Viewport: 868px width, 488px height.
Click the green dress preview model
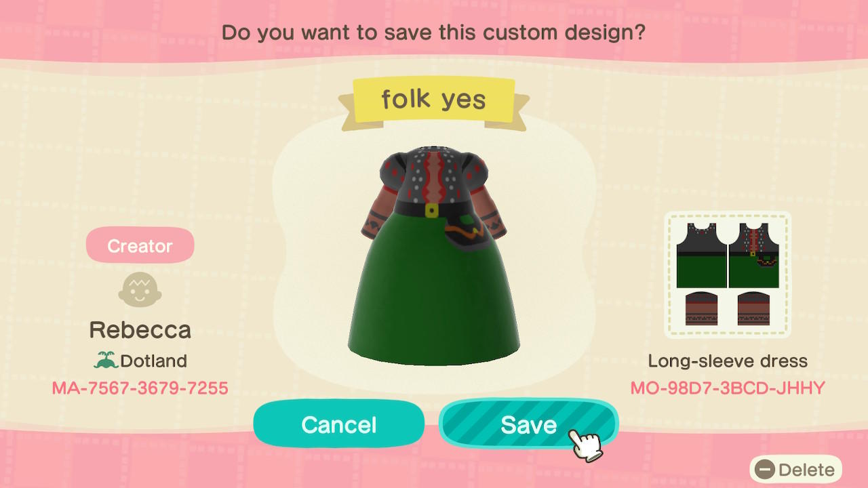point(434,258)
